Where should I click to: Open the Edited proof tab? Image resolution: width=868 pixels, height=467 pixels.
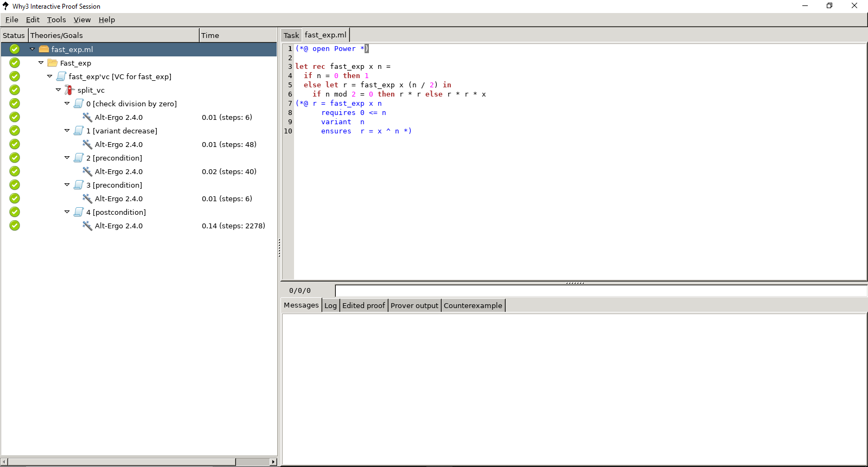click(363, 305)
